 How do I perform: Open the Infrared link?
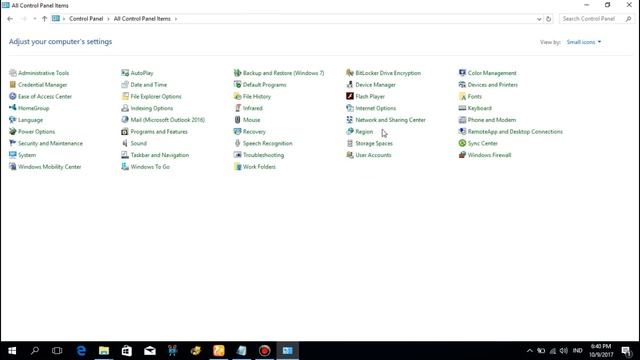tap(253, 108)
